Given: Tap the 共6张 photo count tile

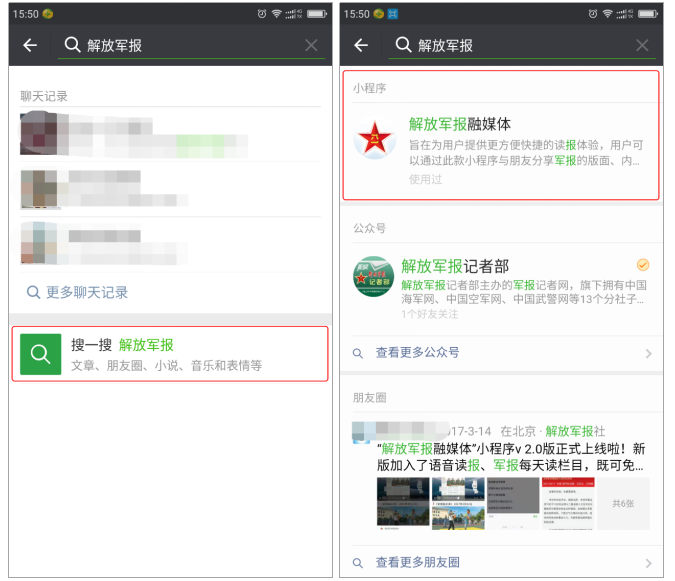Looking at the screenshot, I should click(x=623, y=503).
